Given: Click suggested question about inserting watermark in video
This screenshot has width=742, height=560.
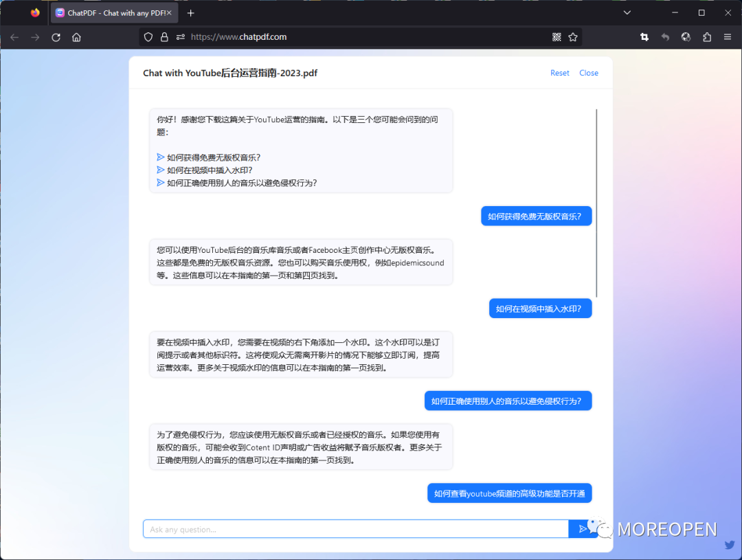Looking at the screenshot, I should coord(210,170).
